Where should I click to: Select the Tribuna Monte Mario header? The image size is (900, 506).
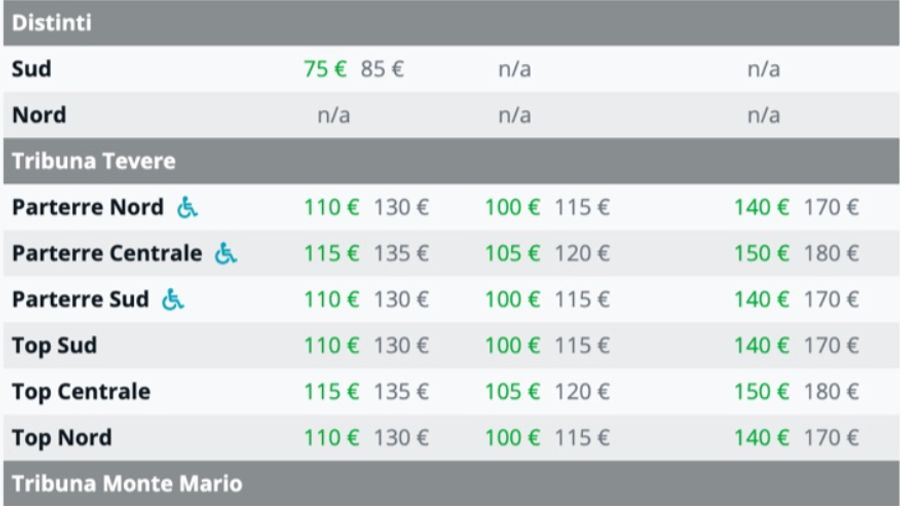tap(127, 484)
